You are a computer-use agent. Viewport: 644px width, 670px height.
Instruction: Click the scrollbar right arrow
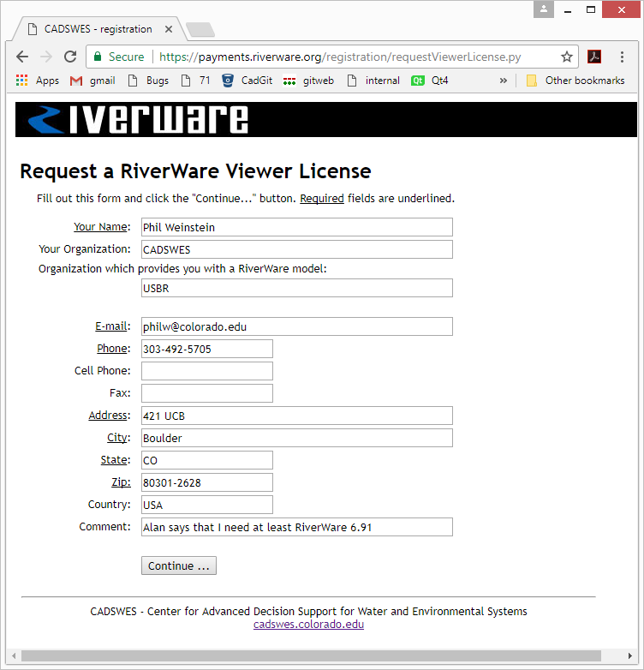click(x=630, y=655)
